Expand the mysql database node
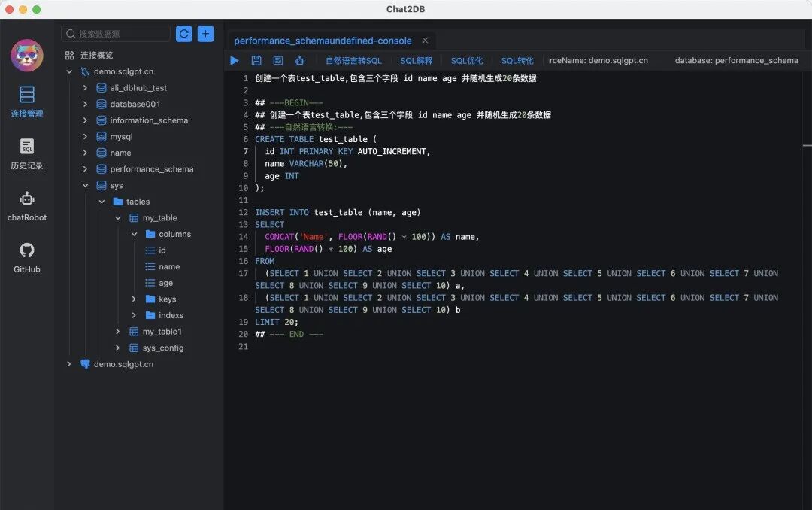 (x=86, y=137)
